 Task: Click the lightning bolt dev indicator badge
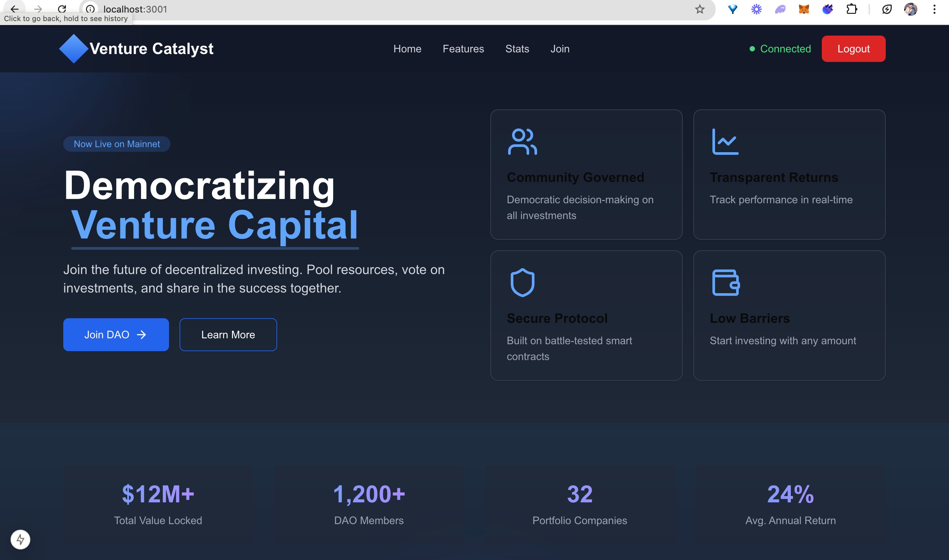pyautogui.click(x=20, y=539)
